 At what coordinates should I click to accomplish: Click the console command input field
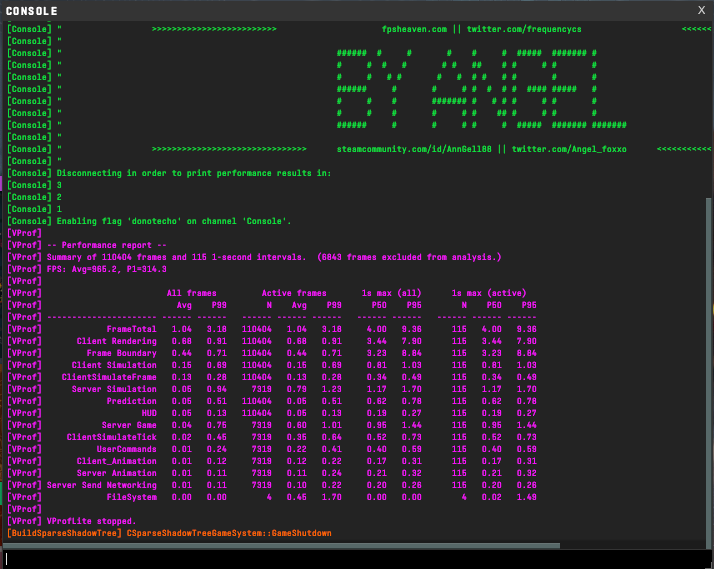pyautogui.click(x=355, y=559)
